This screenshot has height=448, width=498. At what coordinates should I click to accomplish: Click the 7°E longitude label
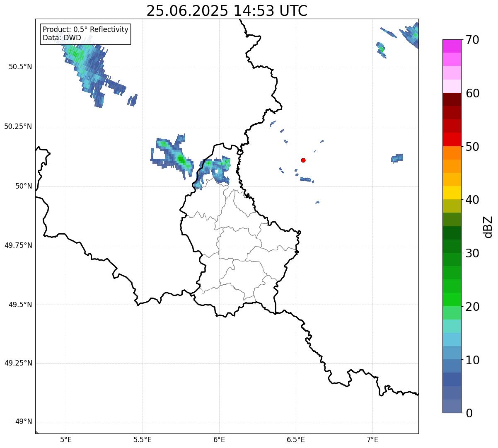(372, 439)
